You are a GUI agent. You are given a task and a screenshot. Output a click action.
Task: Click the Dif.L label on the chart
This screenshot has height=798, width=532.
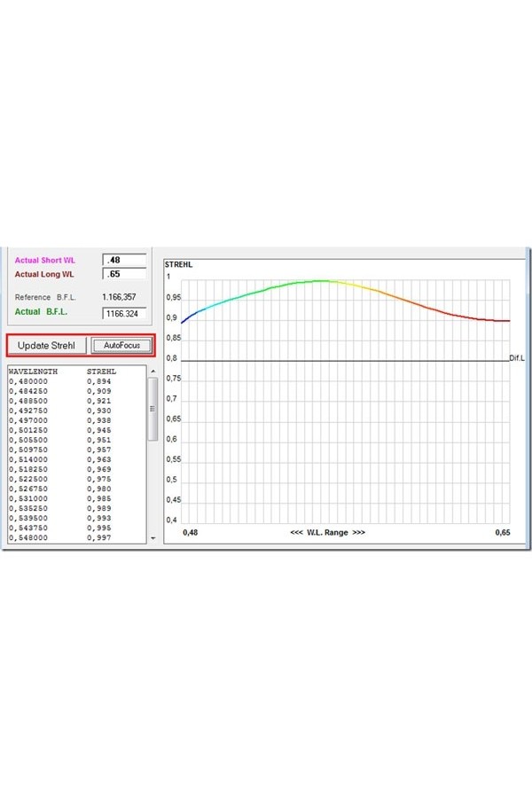click(518, 357)
